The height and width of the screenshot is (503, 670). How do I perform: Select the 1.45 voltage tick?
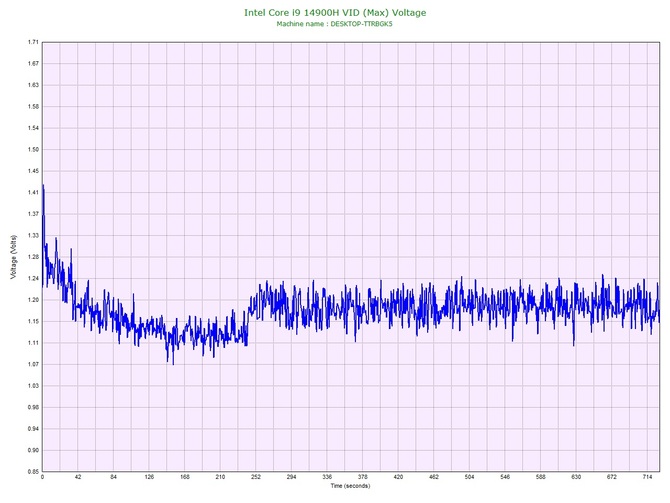[x=33, y=171]
